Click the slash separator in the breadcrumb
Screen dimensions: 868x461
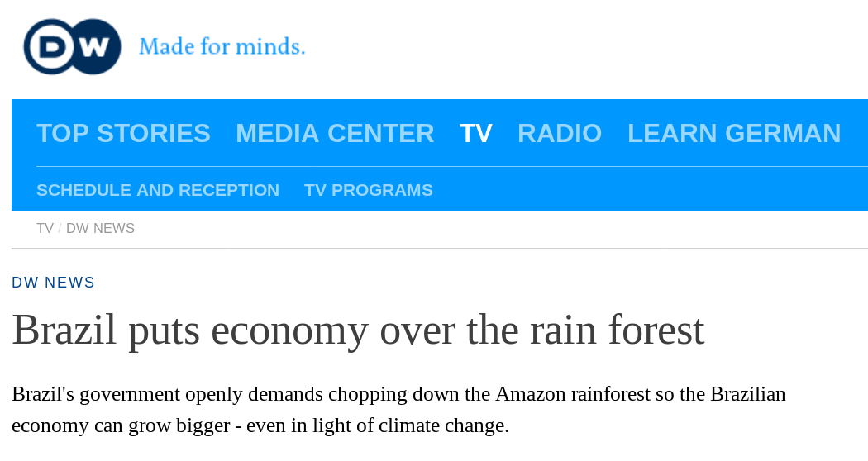(x=60, y=228)
